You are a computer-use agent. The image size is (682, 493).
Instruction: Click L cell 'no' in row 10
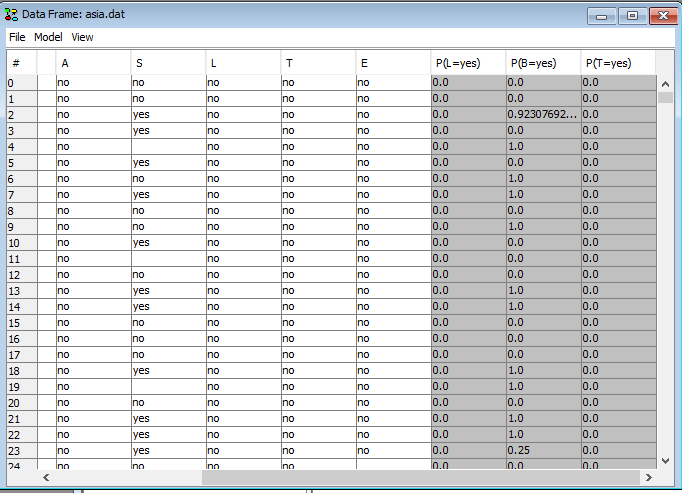click(x=244, y=242)
